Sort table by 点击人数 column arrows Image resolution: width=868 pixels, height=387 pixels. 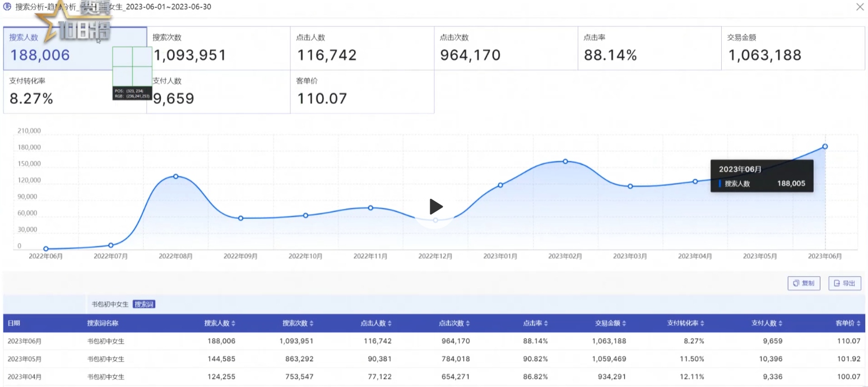(390, 324)
